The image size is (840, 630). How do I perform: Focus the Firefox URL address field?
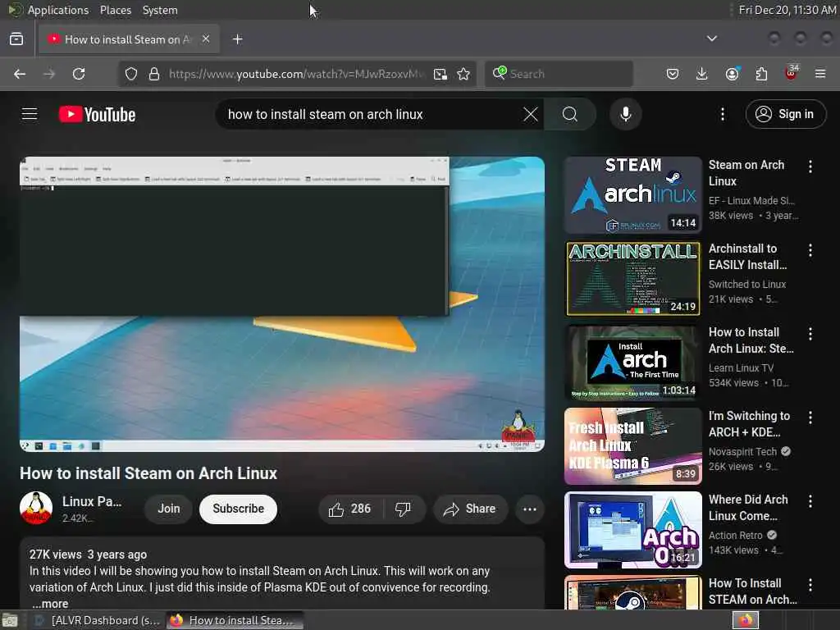coord(295,74)
